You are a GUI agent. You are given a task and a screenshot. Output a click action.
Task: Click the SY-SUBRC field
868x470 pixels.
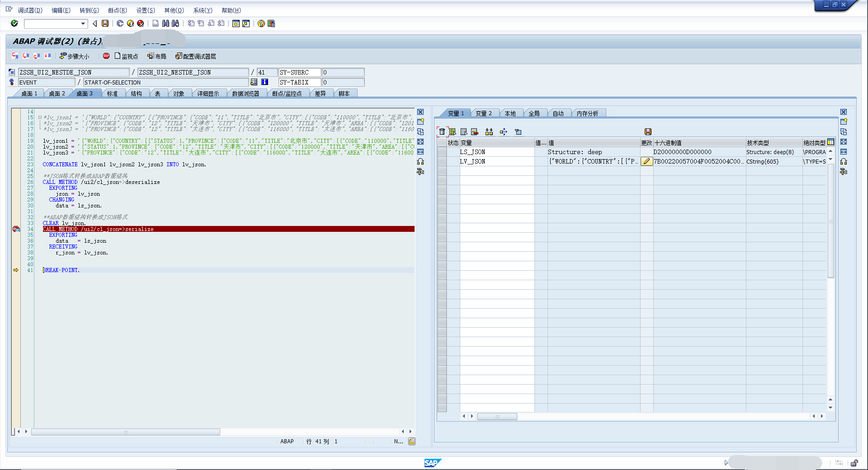pos(300,72)
